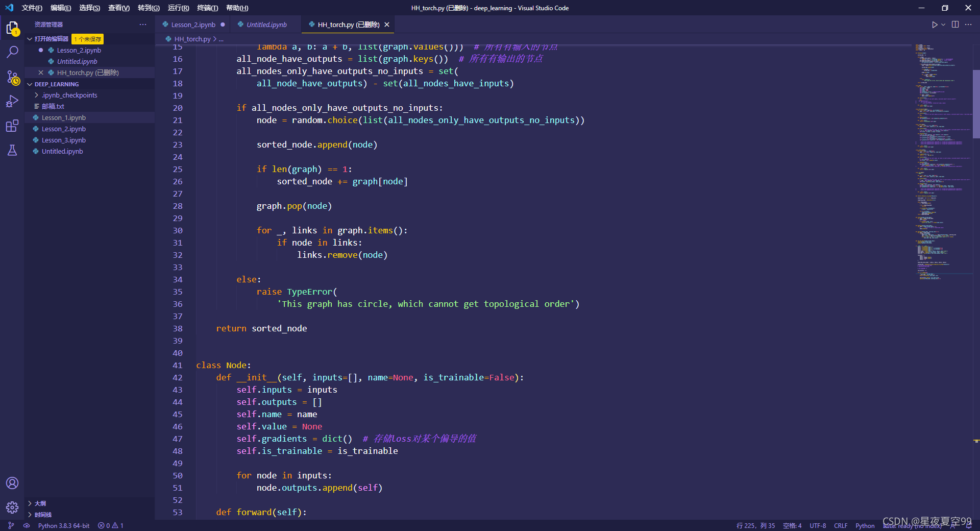Switch to the Untitled.ipynb editor tab

tap(266, 25)
